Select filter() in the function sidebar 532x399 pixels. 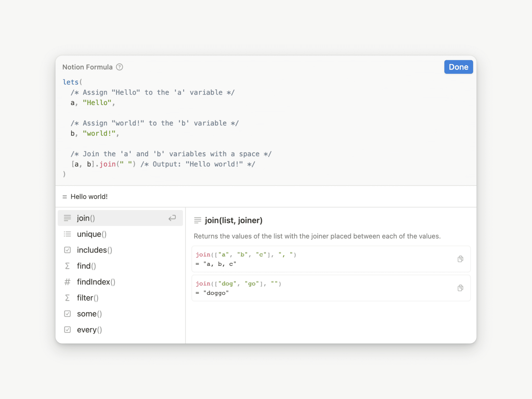point(87,298)
